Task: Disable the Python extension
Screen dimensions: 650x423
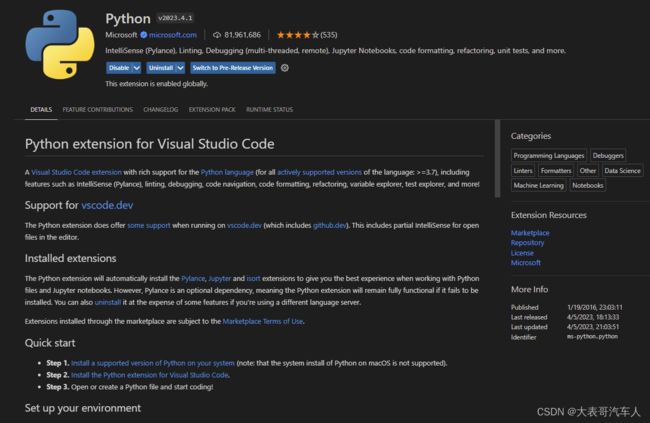Action: pyautogui.click(x=119, y=68)
